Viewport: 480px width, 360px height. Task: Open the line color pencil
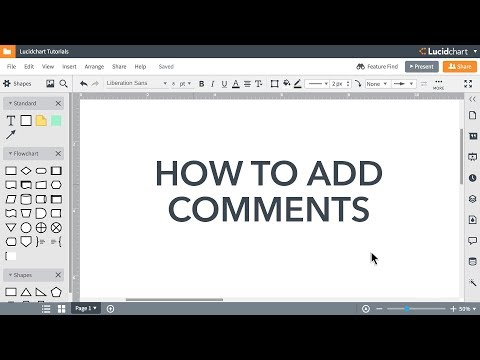(298, 84)
